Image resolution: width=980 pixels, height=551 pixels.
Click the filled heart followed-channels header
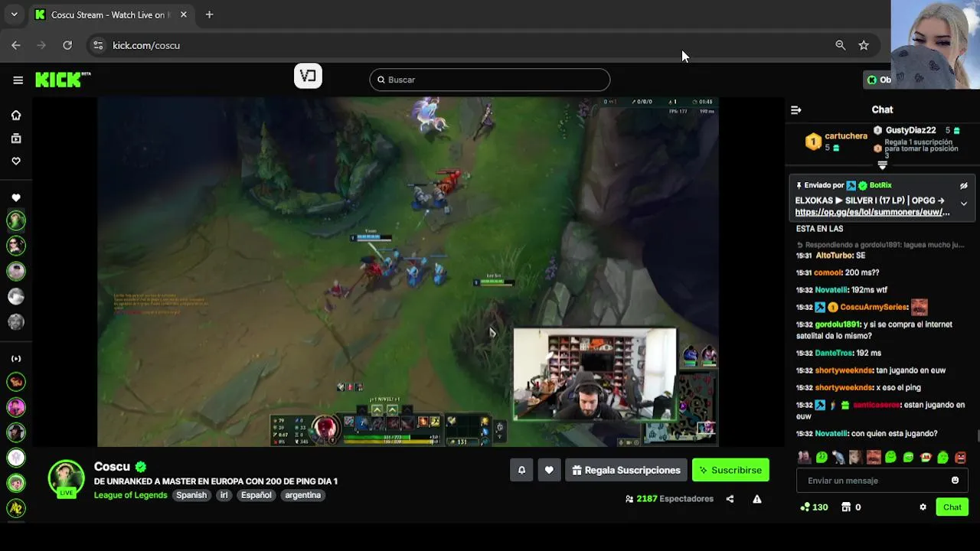tap(16, 198)
